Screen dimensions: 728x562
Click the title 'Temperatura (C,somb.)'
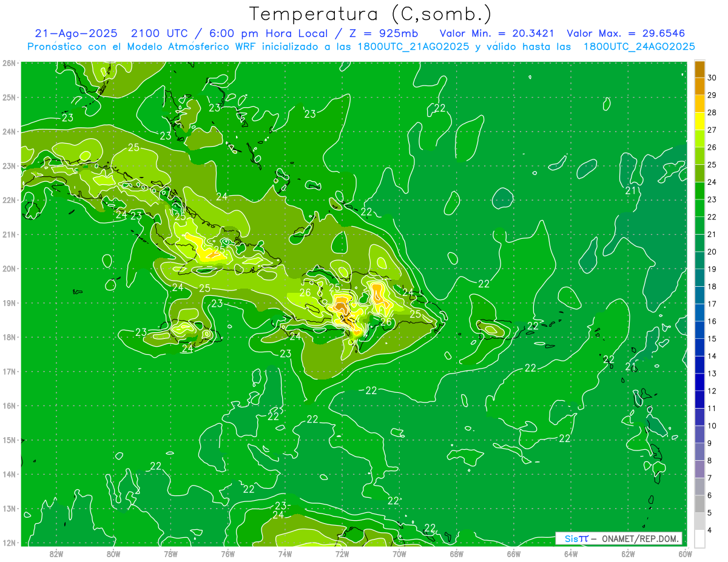tap(371, 15)
